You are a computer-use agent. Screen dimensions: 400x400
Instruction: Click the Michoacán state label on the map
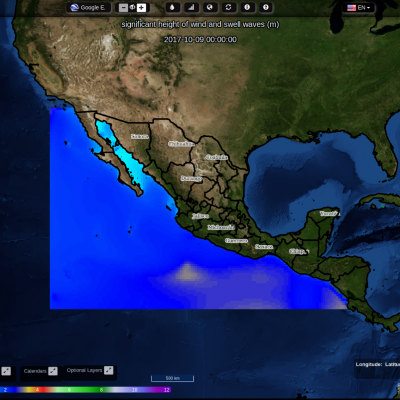tap(221, 227)
